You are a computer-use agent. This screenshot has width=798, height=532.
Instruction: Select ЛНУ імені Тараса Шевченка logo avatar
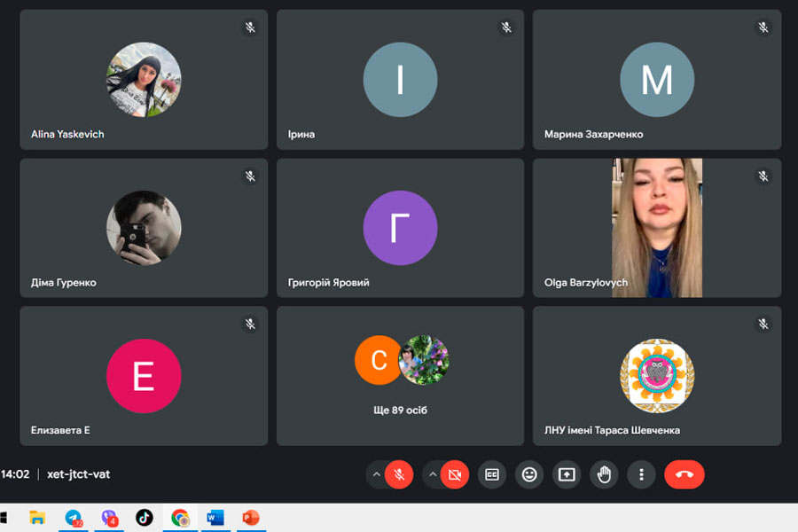657,376
